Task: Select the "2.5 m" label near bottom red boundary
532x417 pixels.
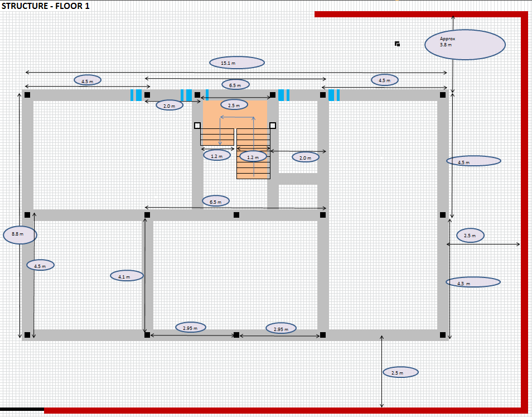Action: (x=401, y=372)
